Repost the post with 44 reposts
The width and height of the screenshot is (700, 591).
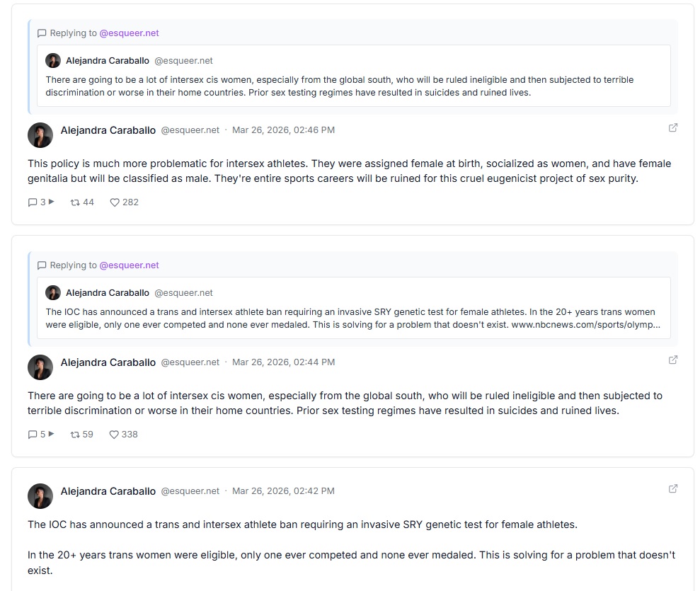[75, 202]
